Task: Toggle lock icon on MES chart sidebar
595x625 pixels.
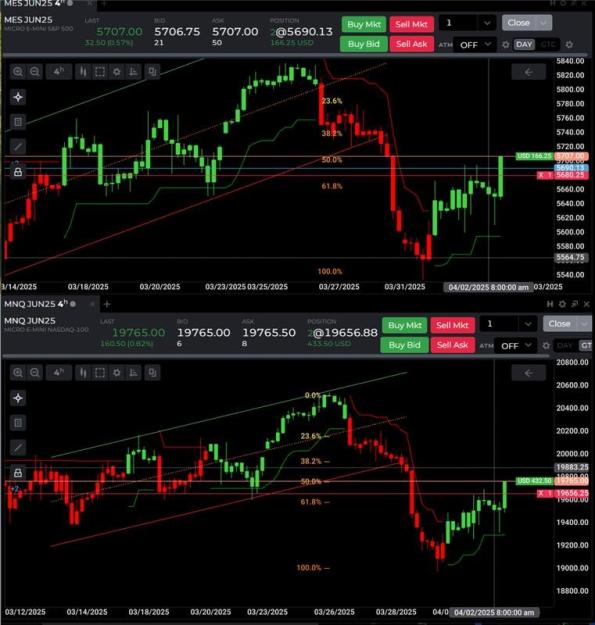Action: (18, 172)
